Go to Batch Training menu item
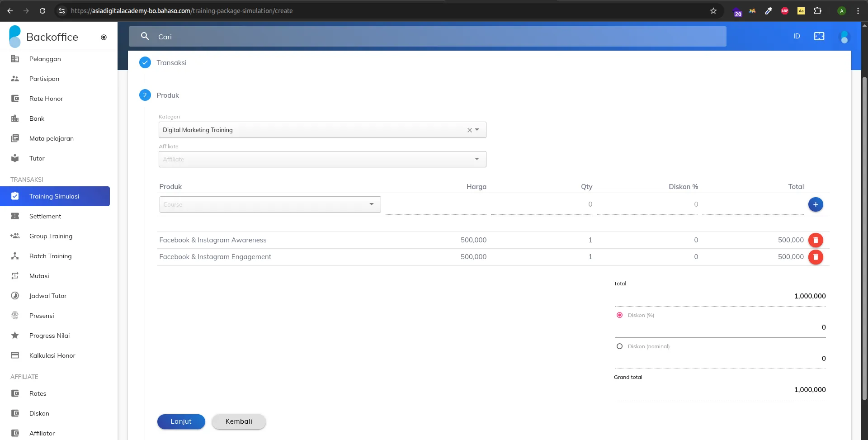The height and width of the screenshot is (440, 868). 50,256
